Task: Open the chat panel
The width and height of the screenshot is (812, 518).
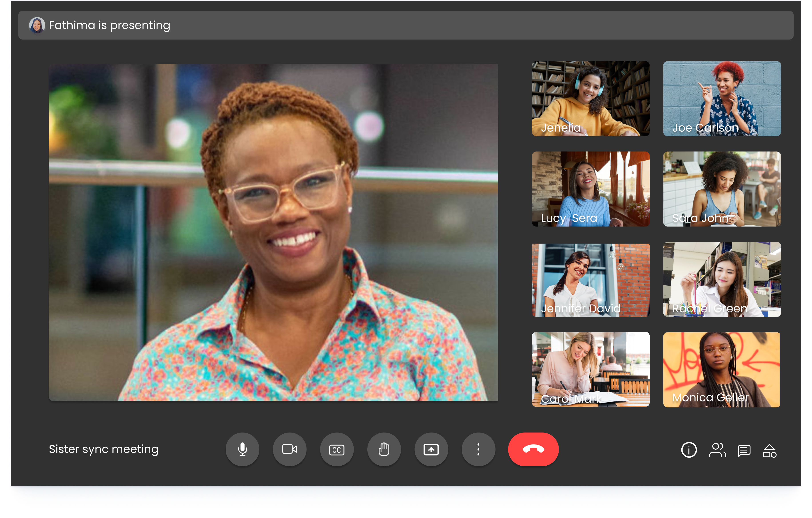Action: coord(744,450)
